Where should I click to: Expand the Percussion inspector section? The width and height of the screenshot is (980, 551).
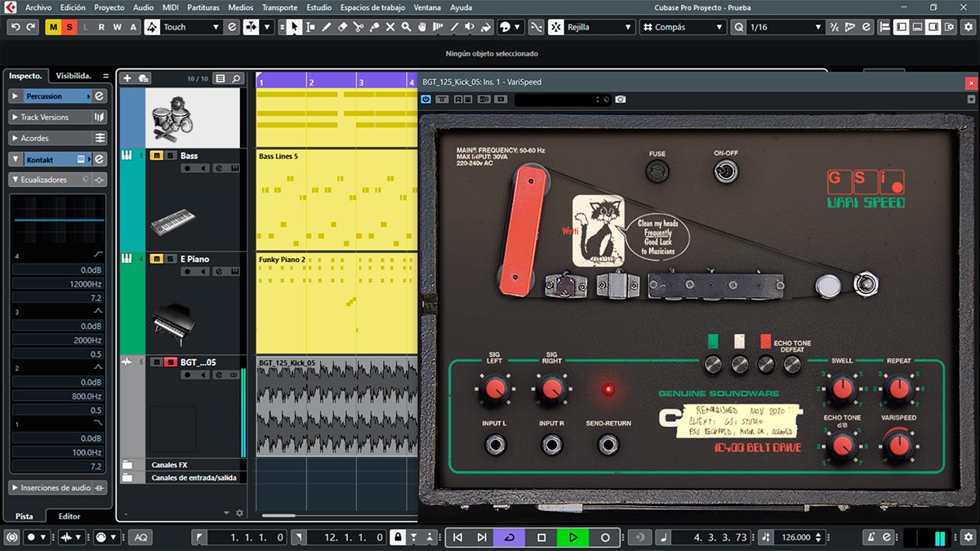point(16,96)
